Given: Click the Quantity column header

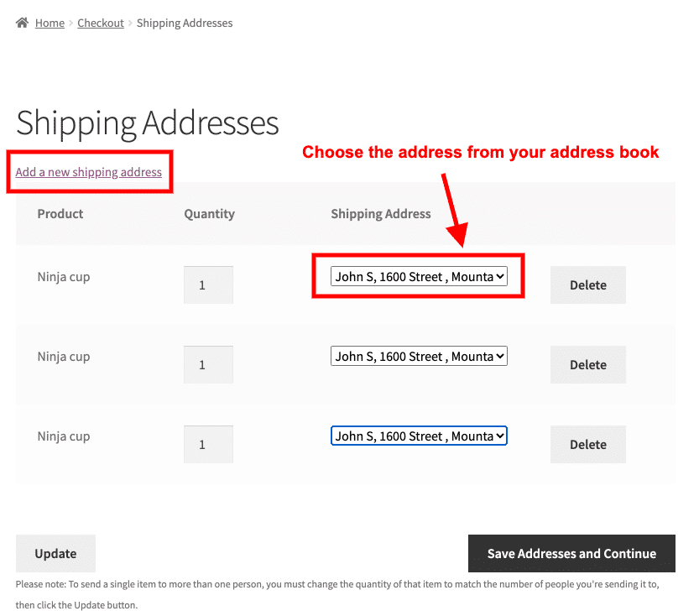Looking at the screenshot, I should pos(209,214).
